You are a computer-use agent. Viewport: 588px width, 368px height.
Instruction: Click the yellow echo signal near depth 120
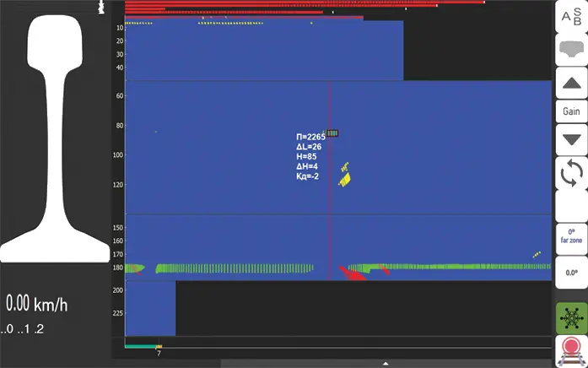pyautogui.click(x=345, y=180)
